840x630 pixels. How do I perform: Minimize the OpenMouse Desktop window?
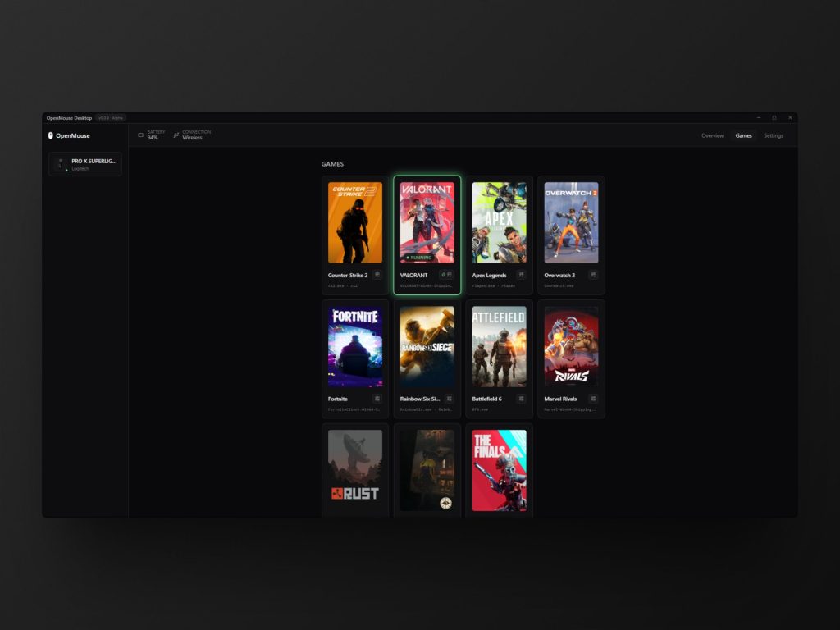click(759, 118)
